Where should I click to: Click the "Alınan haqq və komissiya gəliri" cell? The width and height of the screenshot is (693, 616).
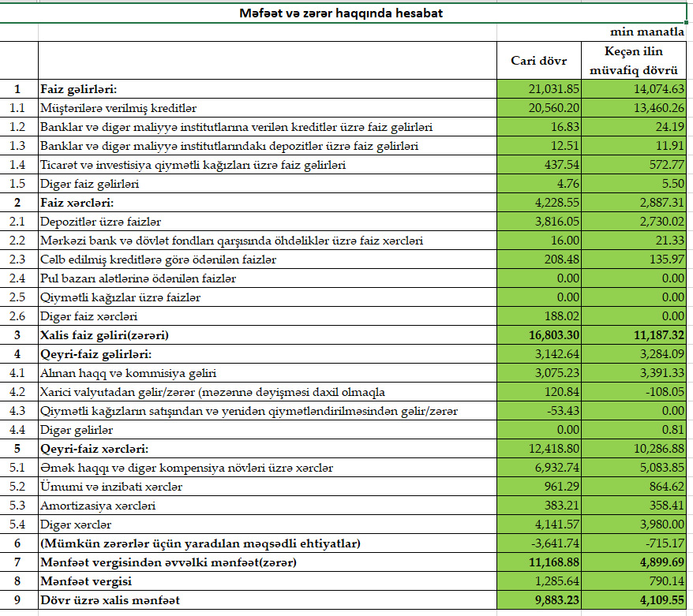tap(129, 373)
